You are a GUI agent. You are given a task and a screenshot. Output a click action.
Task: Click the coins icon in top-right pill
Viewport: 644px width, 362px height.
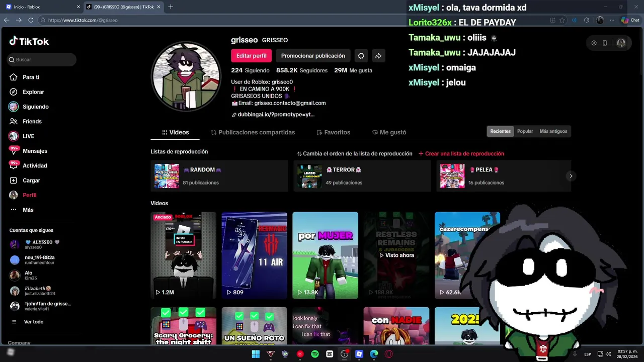point(594,43)
